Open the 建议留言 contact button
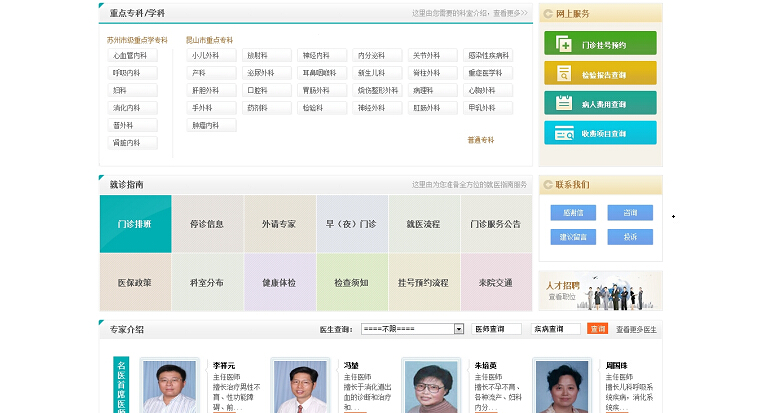 (573, 237)
